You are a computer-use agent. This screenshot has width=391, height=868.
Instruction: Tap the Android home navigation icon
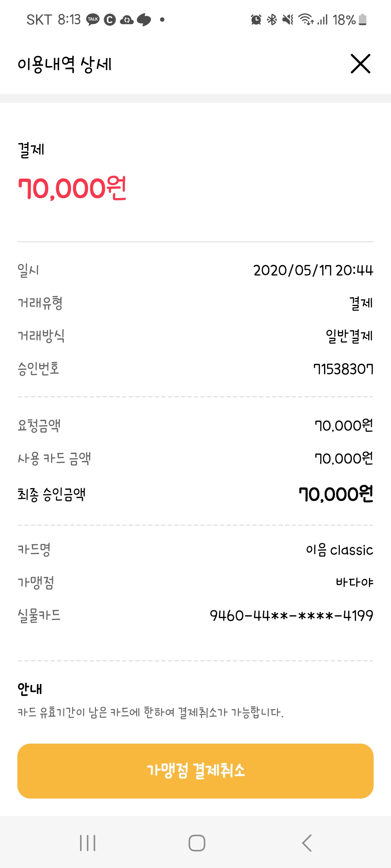coord(197,843)
